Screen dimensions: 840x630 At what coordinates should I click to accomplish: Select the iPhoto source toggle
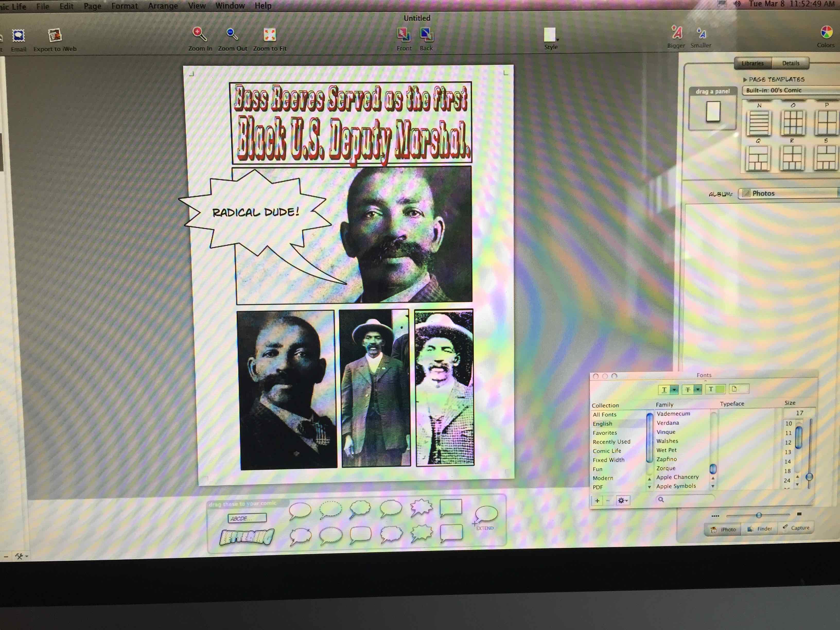[x=723, y=529]
